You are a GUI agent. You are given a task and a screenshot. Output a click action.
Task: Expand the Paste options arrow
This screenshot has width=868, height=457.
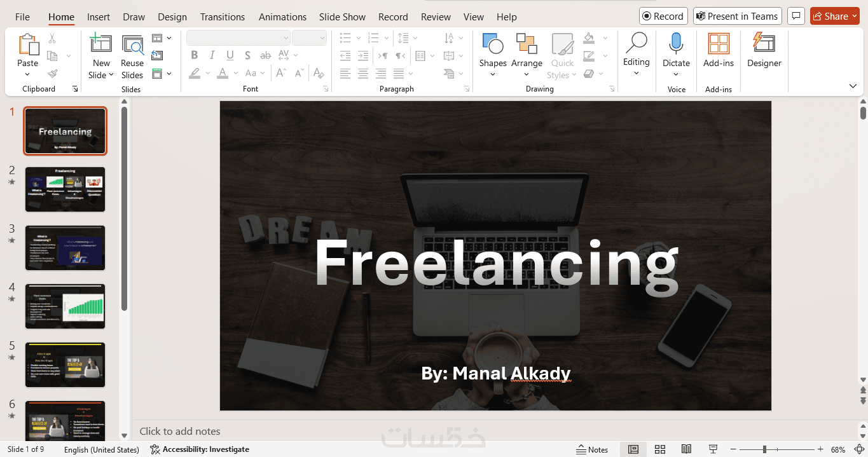coord(28,74)
